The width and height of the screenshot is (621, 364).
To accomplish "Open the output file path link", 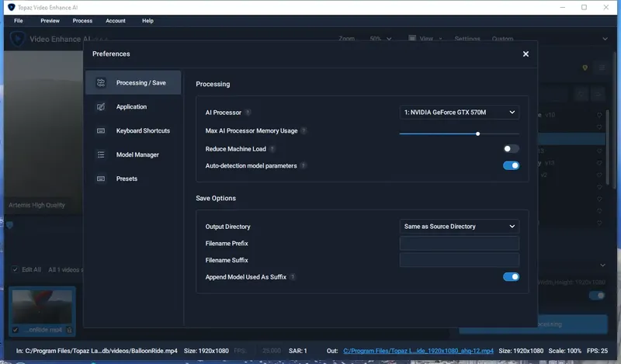I will pyautogui.click(x=418, y=351).
